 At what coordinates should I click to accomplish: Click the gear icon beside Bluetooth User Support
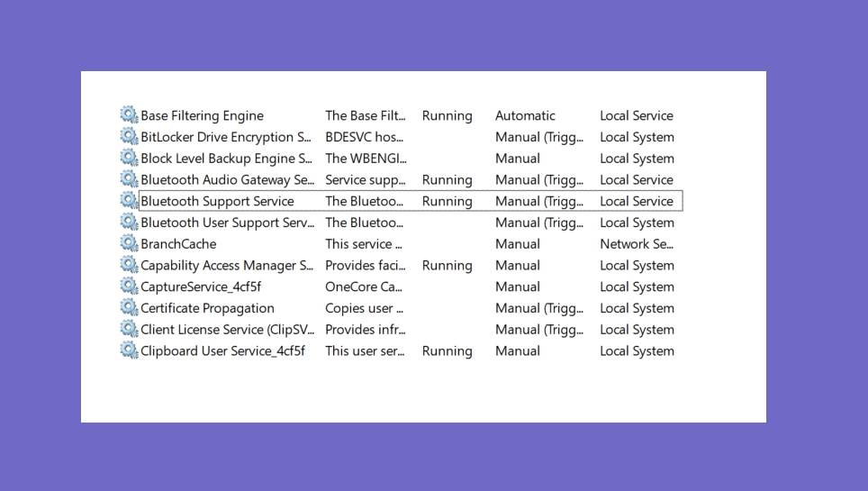click(129, 222)
